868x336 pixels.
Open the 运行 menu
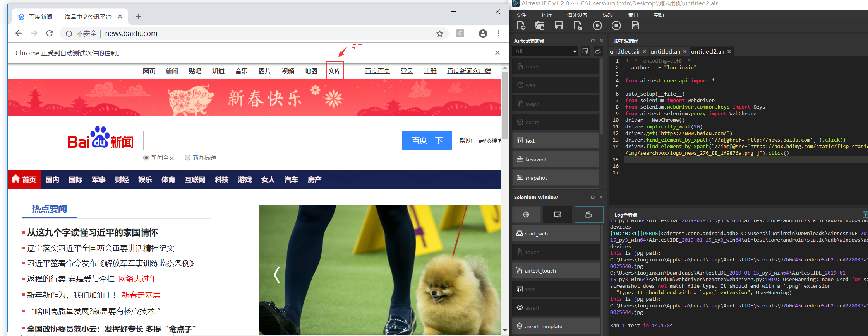coord(547,15)
